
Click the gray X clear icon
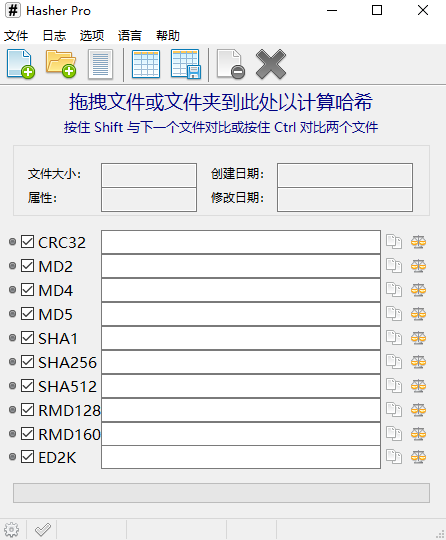pos(271,64)
